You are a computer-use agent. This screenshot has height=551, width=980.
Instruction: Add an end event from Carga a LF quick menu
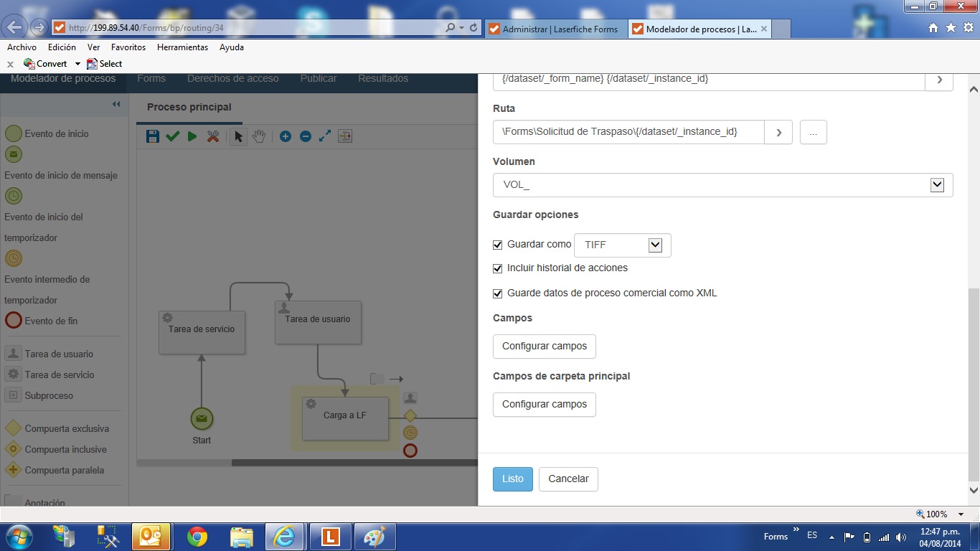[410, 451]
